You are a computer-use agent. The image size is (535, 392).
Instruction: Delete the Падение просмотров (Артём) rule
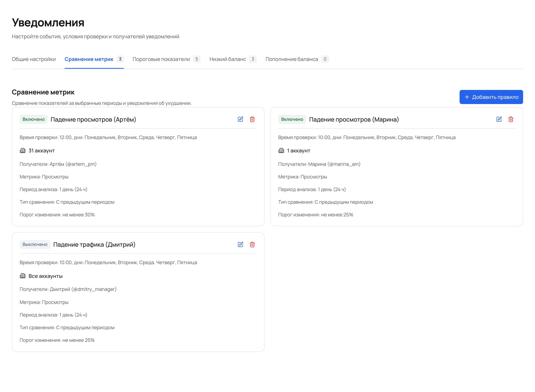tap(252, 119)
